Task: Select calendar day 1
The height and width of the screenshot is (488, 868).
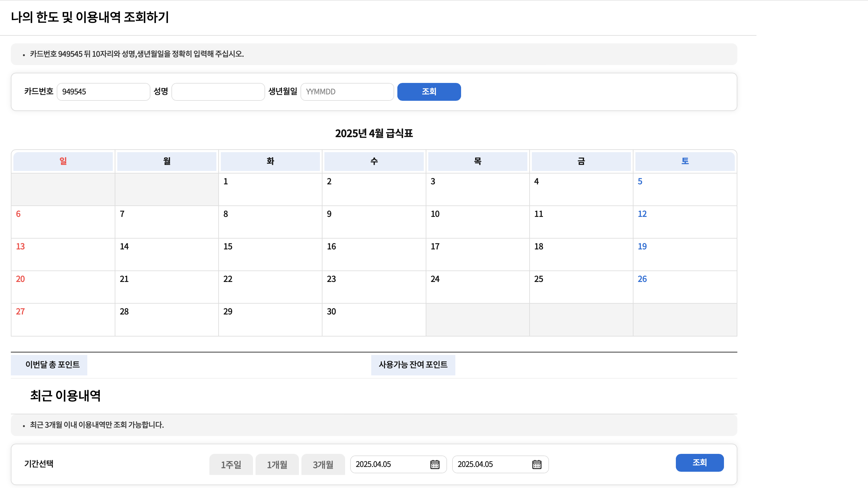Action: point(270,189)
